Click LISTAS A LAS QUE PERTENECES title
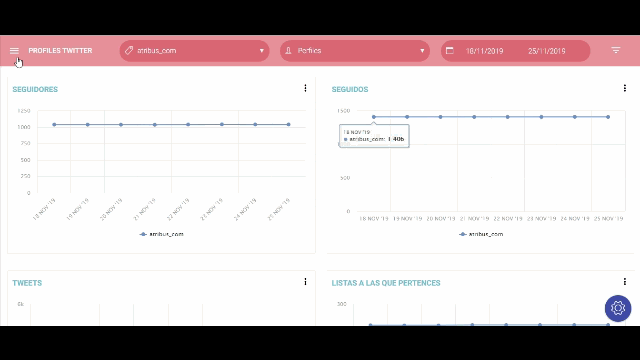Viewport: 640px width, 360px height. (386, 283)
